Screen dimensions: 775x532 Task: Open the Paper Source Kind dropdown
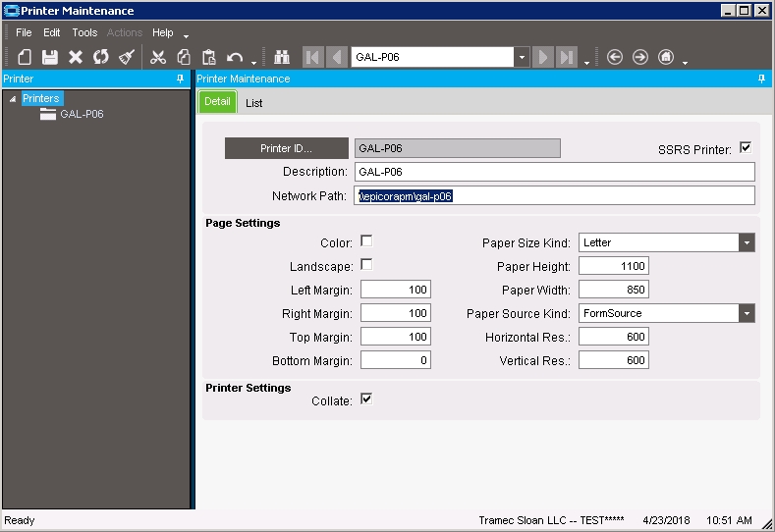[x=747, y=313]
